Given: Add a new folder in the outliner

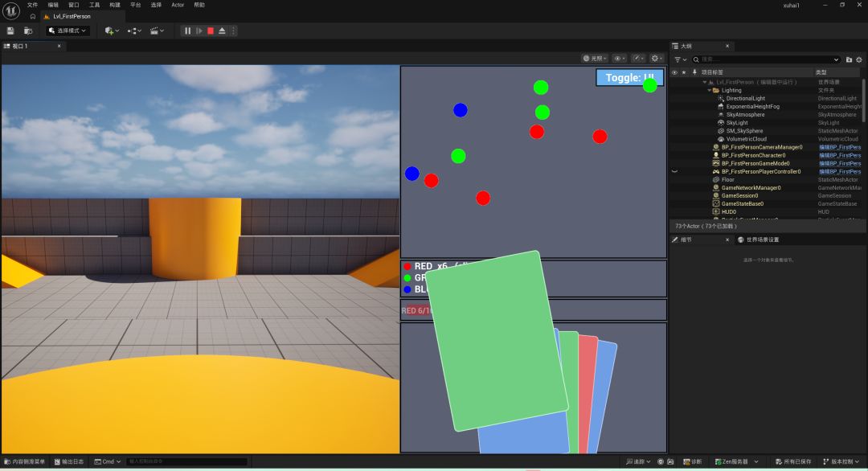Looking at the screenshot, I should click(850, 59).
